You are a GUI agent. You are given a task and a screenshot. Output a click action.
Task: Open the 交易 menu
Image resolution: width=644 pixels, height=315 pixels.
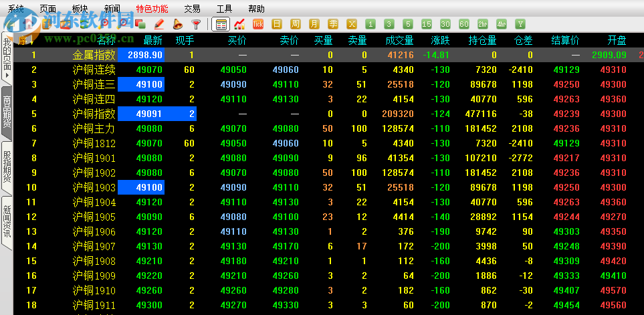click(192, 9)
